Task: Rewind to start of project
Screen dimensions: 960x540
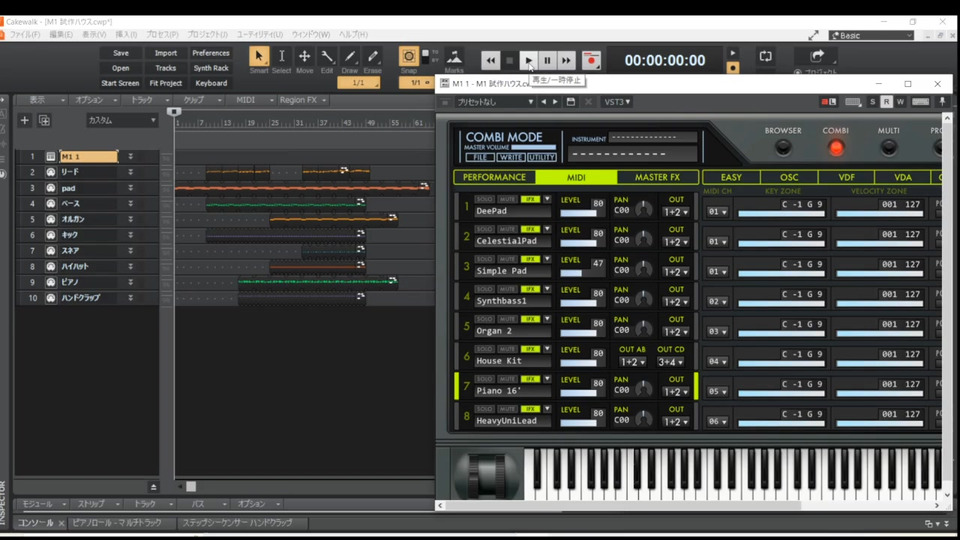Action: (490, 61)
